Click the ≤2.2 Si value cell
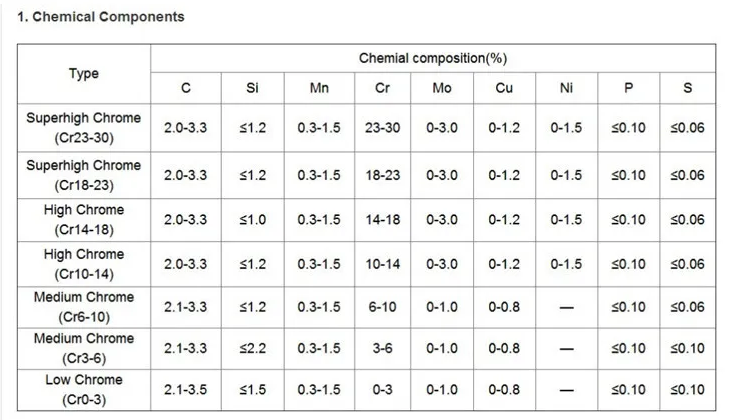The image size is (743, 420). pyautogui.click(x=252, y=348)
